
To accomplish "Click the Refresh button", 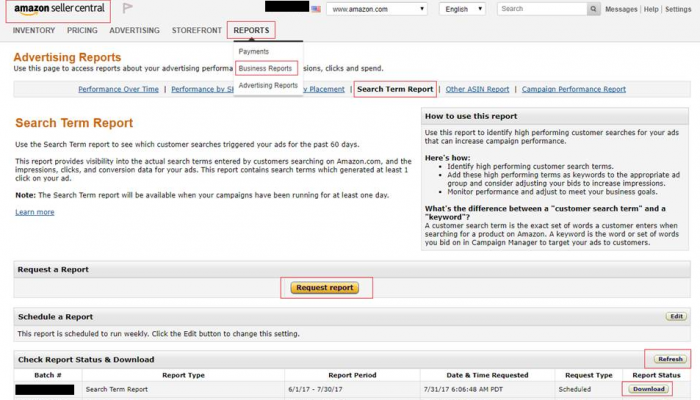I will pos(670,359).
